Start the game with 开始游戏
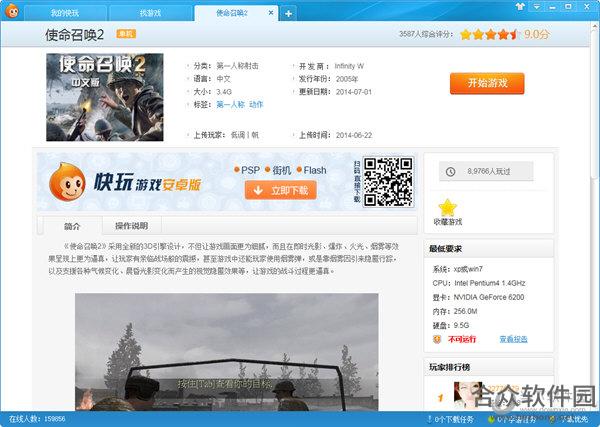600x427 pixels. (487, 83)
